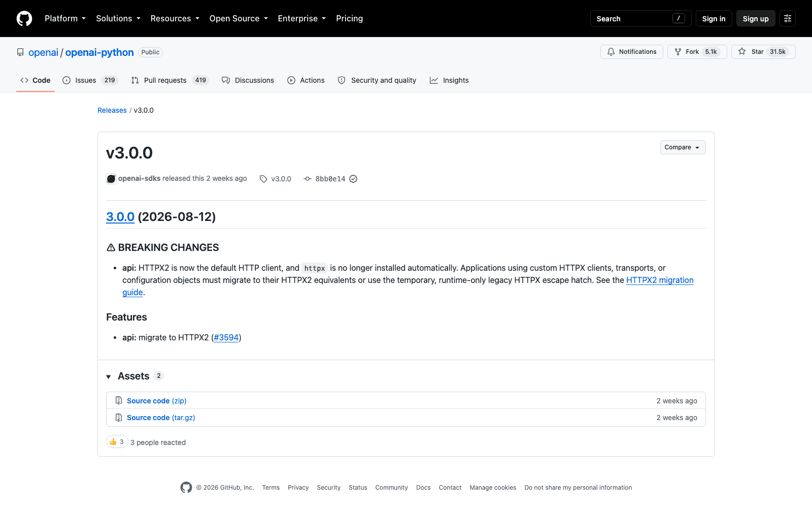
Task: Open the Community footer link
Action: [x=392, y=488]
